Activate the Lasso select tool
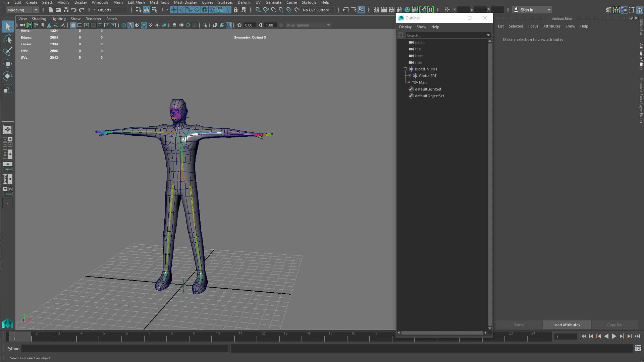This screenshot has width=644, height=362. pos(8,39)
